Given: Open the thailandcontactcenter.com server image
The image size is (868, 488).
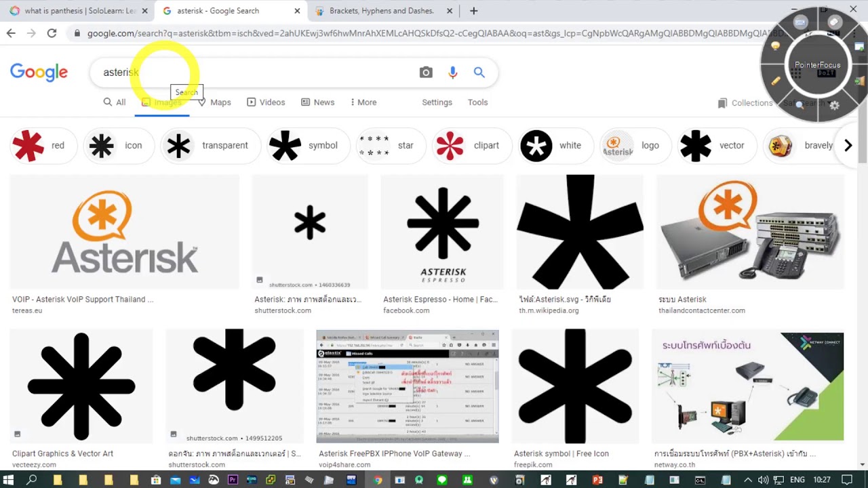Looking at the screenshot, I should (x=751, y=232).
